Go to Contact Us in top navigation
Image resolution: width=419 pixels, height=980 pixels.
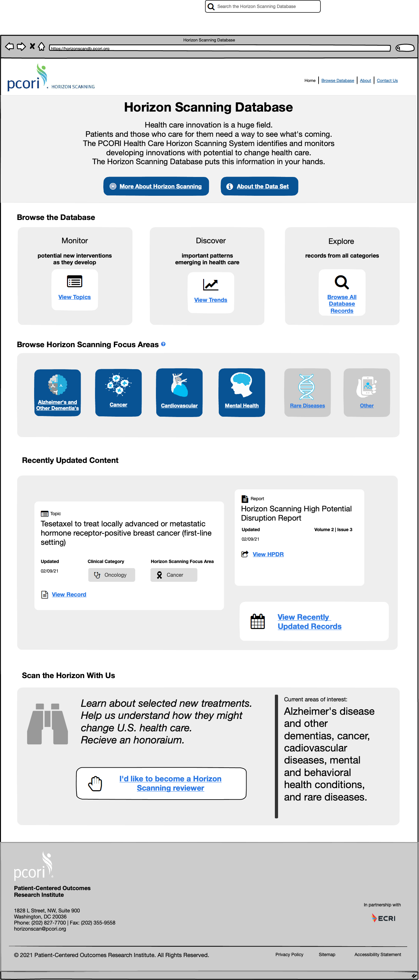click(x=387, y=81)
